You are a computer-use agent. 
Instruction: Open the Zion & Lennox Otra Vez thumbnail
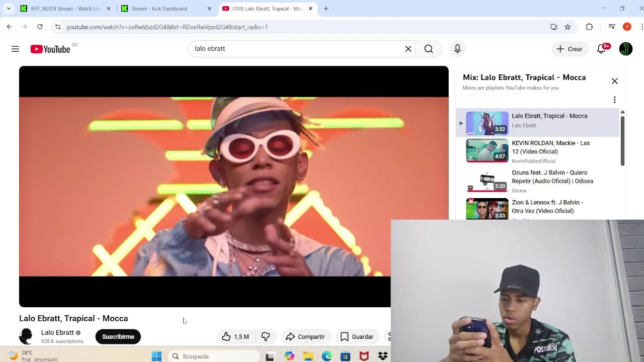[x=487, y=209]
